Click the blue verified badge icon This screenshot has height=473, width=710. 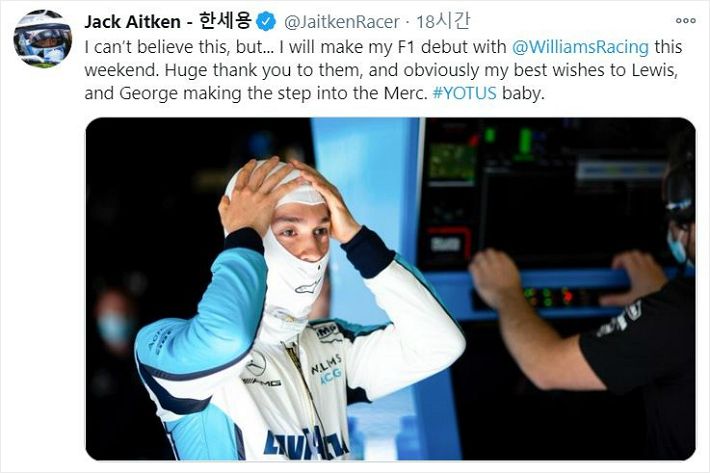tap(266, 21)
